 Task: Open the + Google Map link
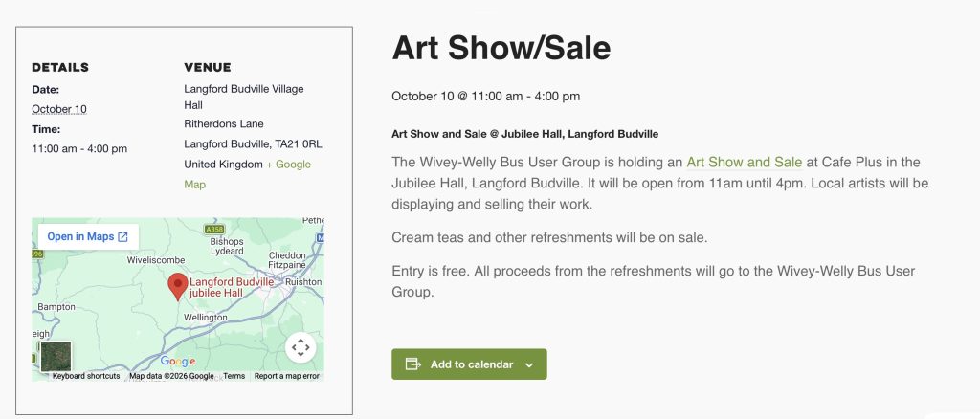(247, 174)
